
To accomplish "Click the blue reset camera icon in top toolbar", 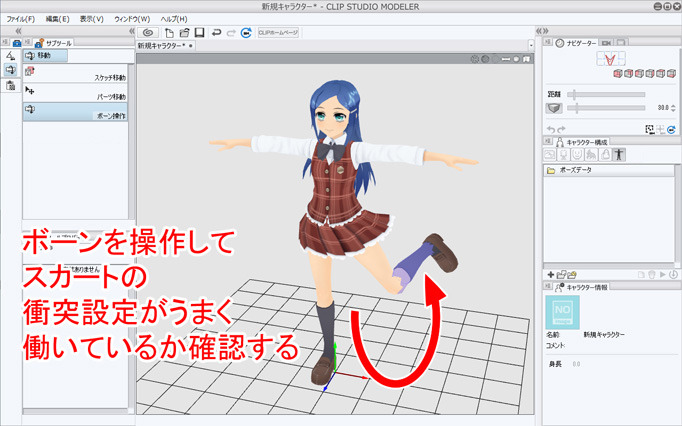I will [x=246, y=33].
